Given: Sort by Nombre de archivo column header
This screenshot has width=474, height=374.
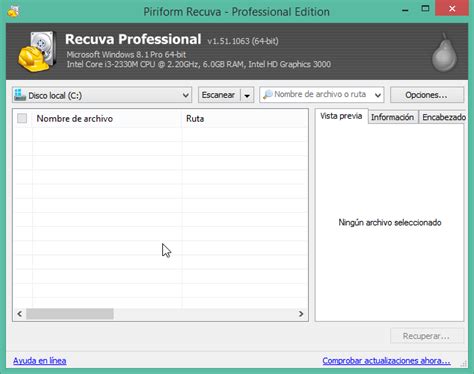Looking at the screenshot, I should click(107, 118).
